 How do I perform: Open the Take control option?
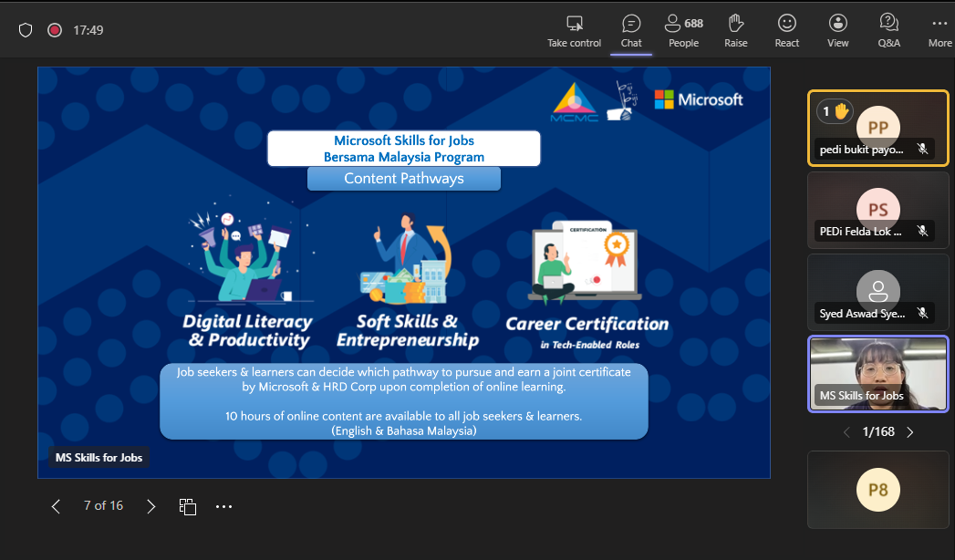tap(574, 30)
